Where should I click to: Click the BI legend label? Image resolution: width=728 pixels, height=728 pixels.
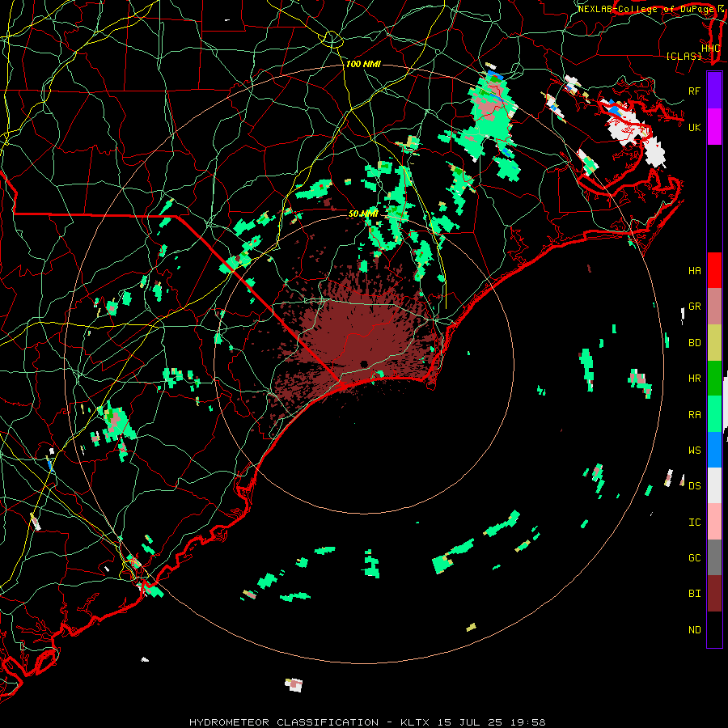[x=694, y=594]
